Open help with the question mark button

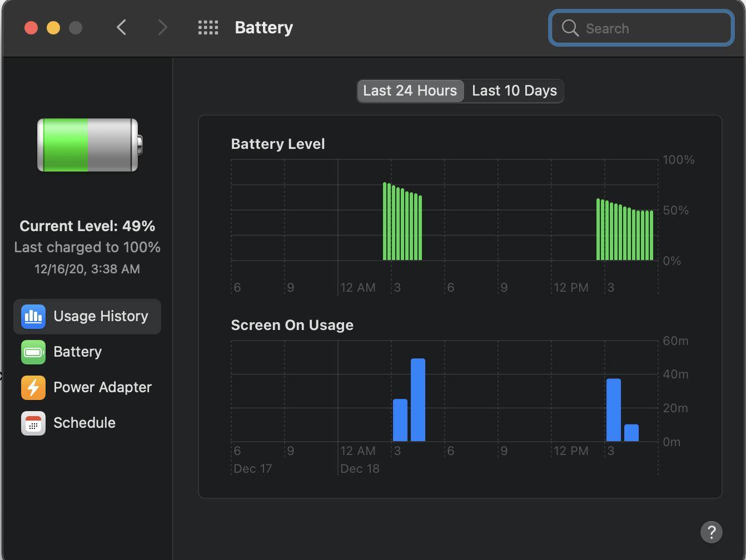711,532
